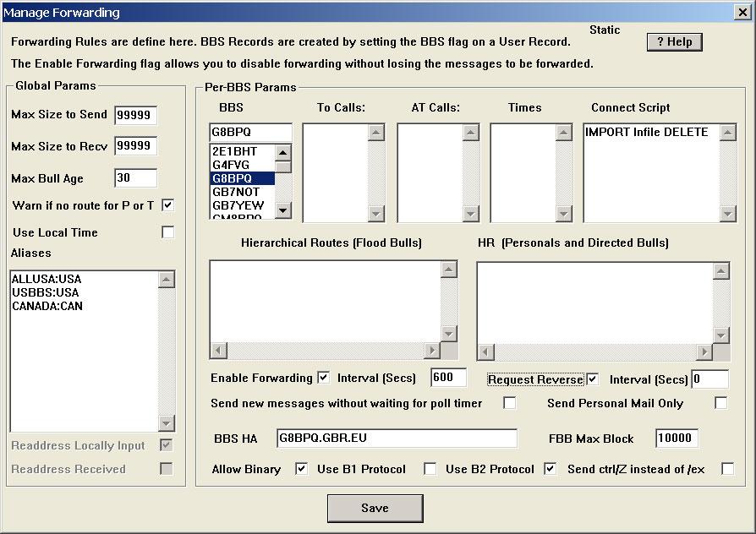Toggle the Enable Forwarding checkbox
756x534 pixels.
click(x=323, y=378)
